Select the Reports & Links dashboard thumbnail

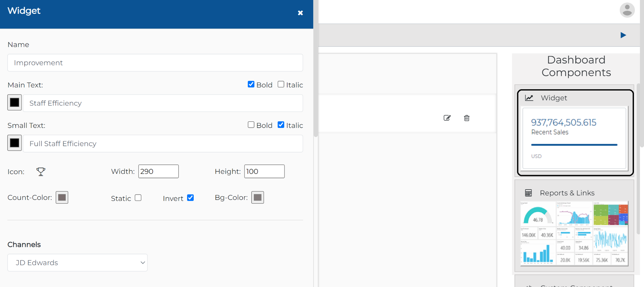pyautogui.click(x=574, y=234)
